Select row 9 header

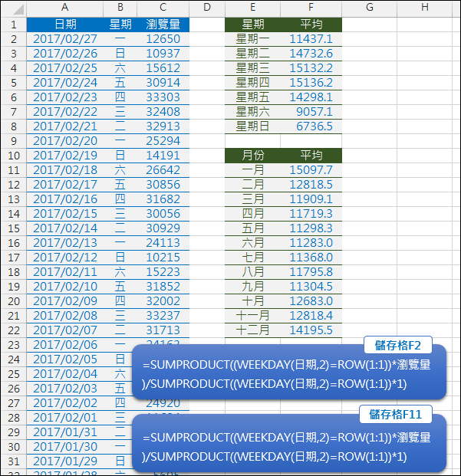click(x=14, y=141)
